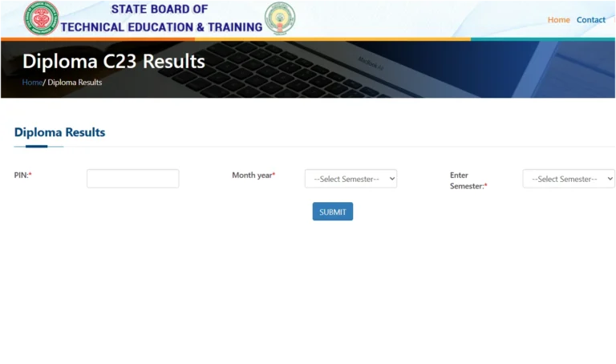Open the Month year dropdown
616x364 pixels.
coord(351,179)
